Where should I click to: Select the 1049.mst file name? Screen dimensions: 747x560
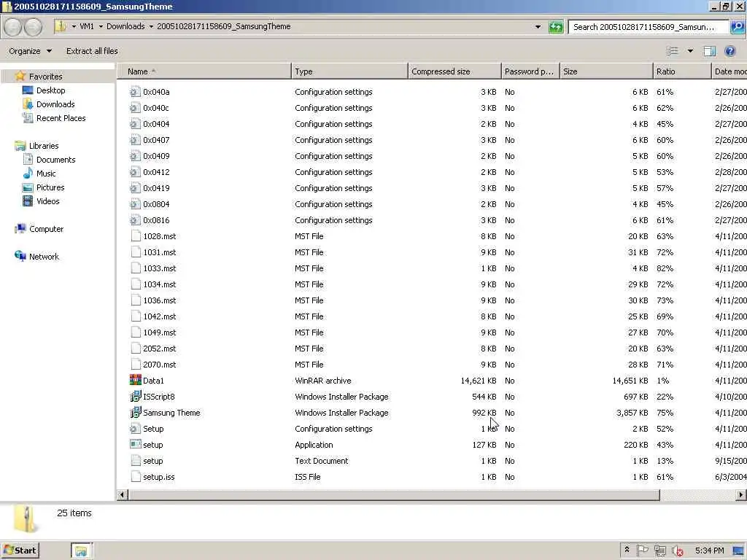click(x=160, y=332)
